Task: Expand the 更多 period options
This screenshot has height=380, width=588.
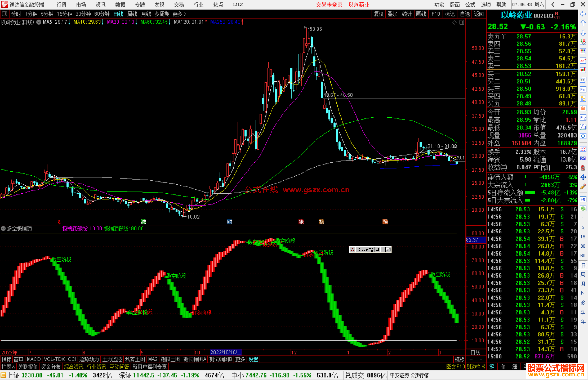Action: 179,14
